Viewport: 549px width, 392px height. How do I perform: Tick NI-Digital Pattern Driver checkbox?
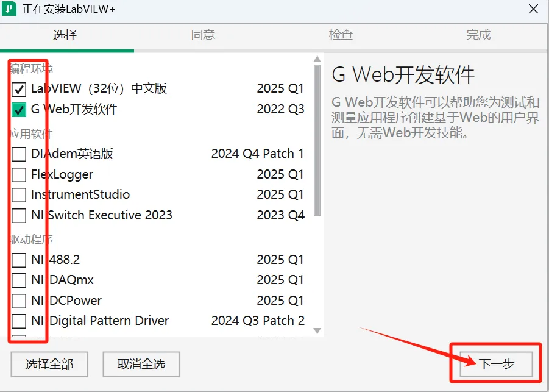[19, 321]
